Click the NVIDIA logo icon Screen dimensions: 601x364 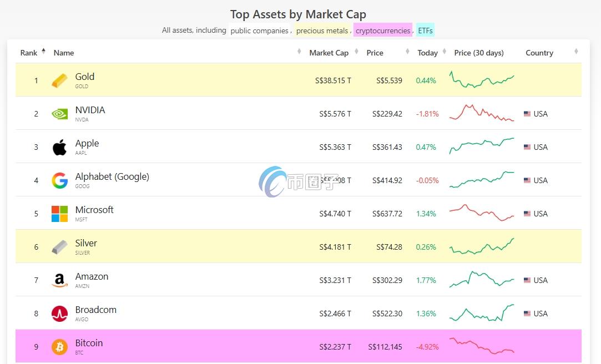tap(59, 114)
